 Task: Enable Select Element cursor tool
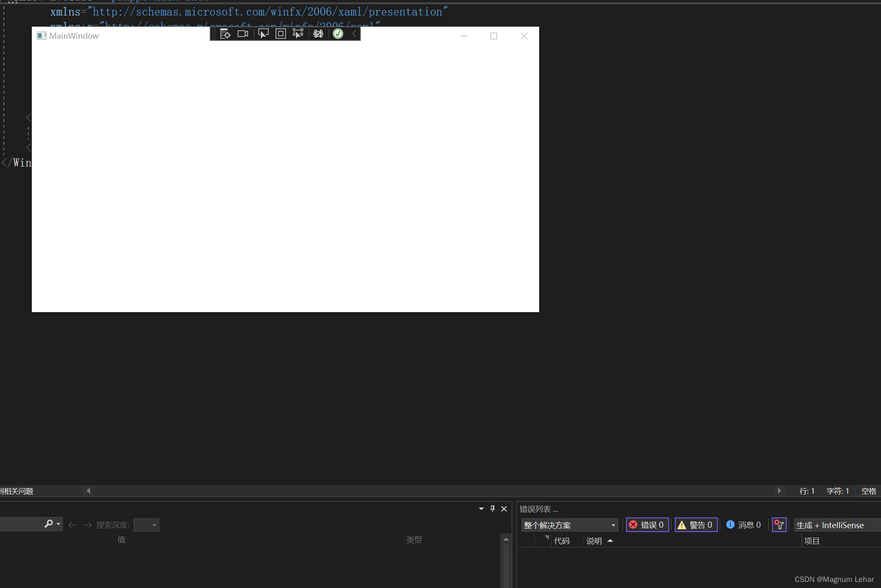(263, 34)
